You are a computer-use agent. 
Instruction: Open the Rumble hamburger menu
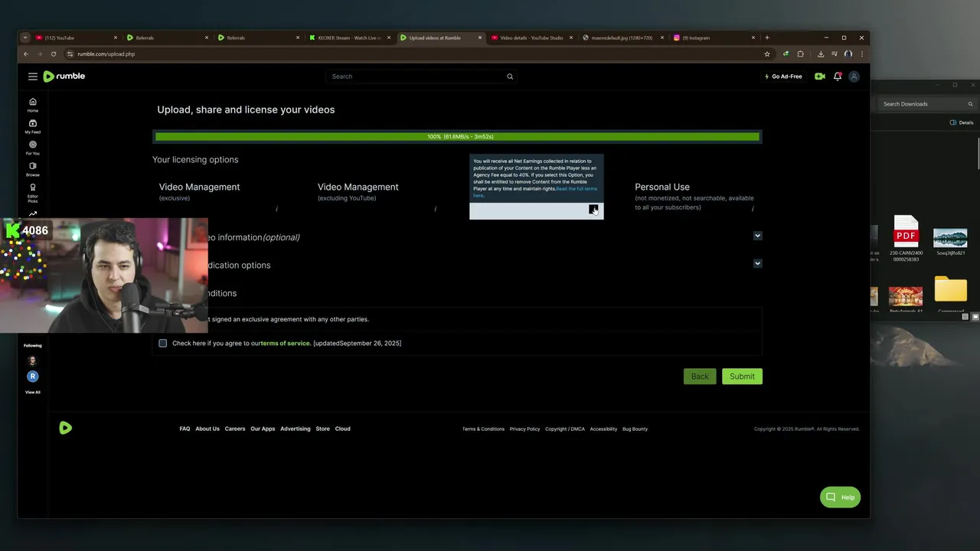click(32, 77)
